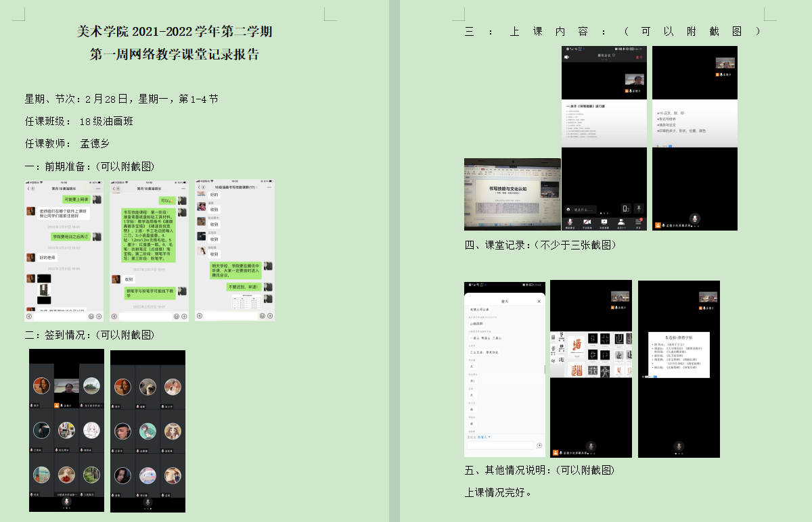
Task: Click the mute microphone icon in meeting toolbar
Action: (x=570, y=222)
